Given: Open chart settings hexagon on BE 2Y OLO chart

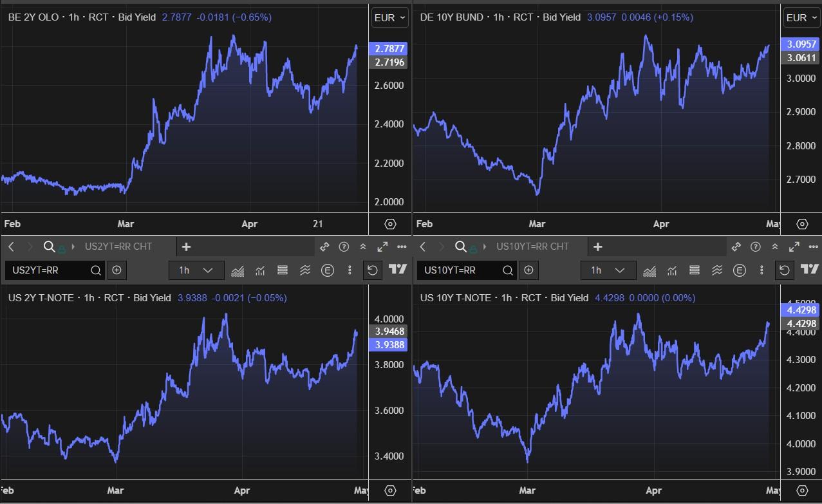Looking at the screenshot, I should 390,224.
